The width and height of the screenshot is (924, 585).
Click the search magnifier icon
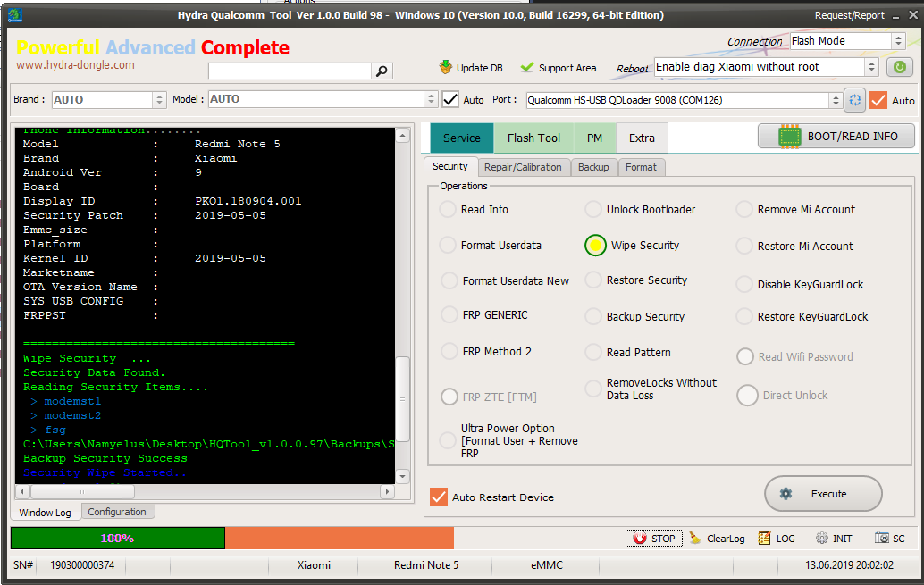pos(382,71)
